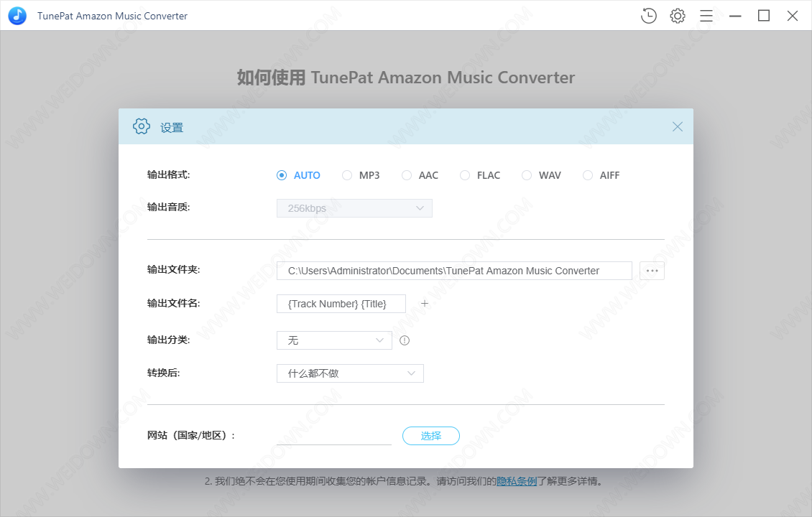Switch output format to WAV
The width and height of the screenshot is (812, 517).
coord(541,175)
